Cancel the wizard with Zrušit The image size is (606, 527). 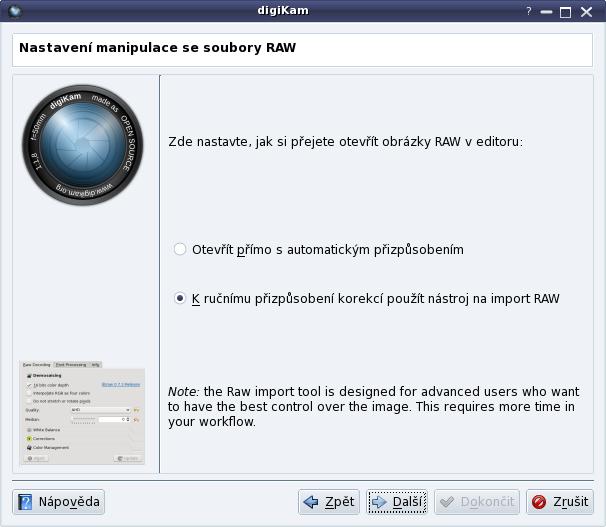[560, 502]
